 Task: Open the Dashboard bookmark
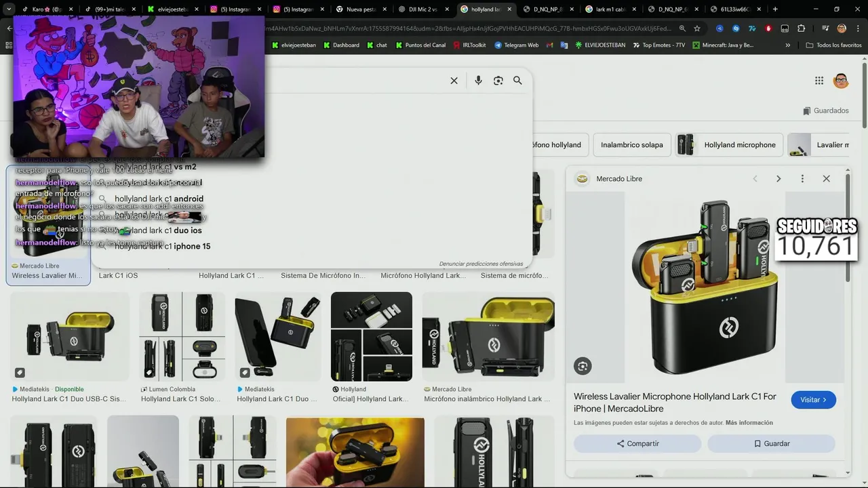(x=342, y=45)
